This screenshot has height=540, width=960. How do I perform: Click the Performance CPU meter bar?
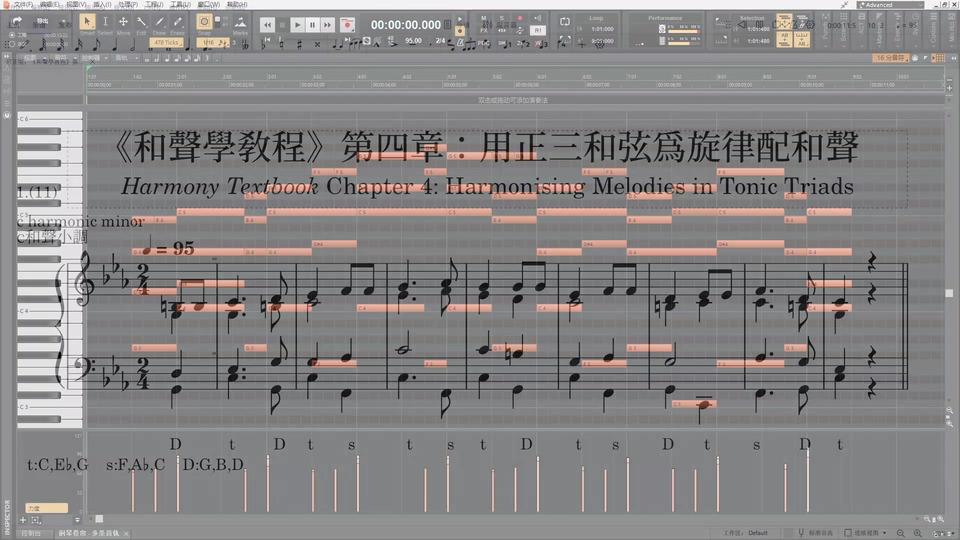click(685, 30)
